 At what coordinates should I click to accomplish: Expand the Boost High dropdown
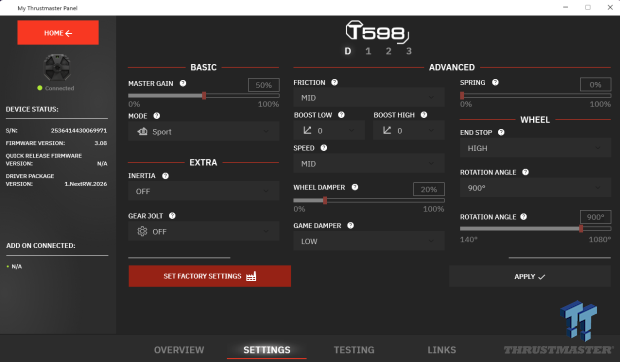409,130
